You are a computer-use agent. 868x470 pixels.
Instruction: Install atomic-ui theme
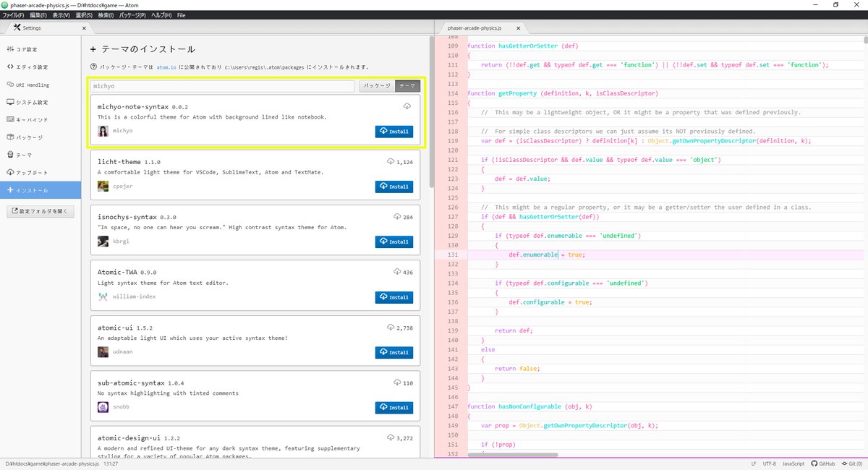coord(394,352)
